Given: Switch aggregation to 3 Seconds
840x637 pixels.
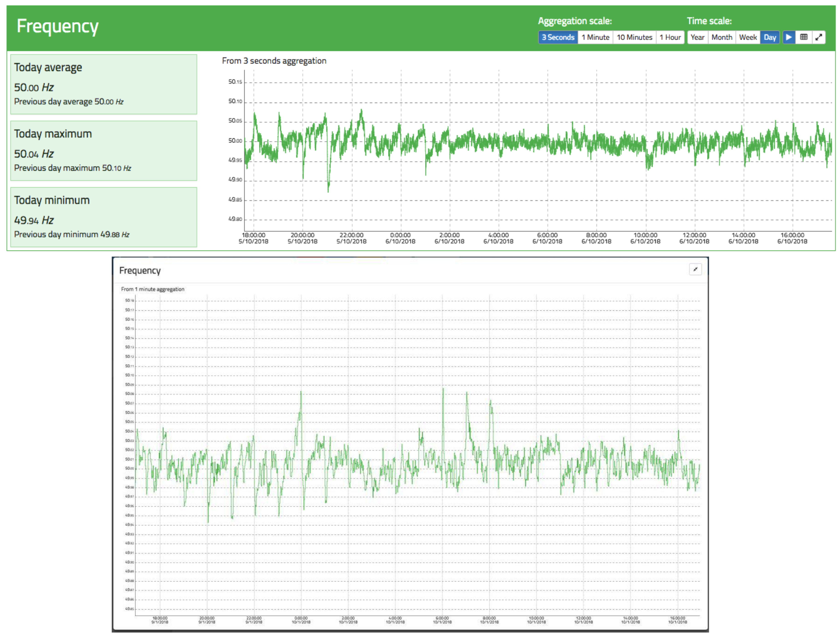Looking at the screenshot, I should 558,37.
